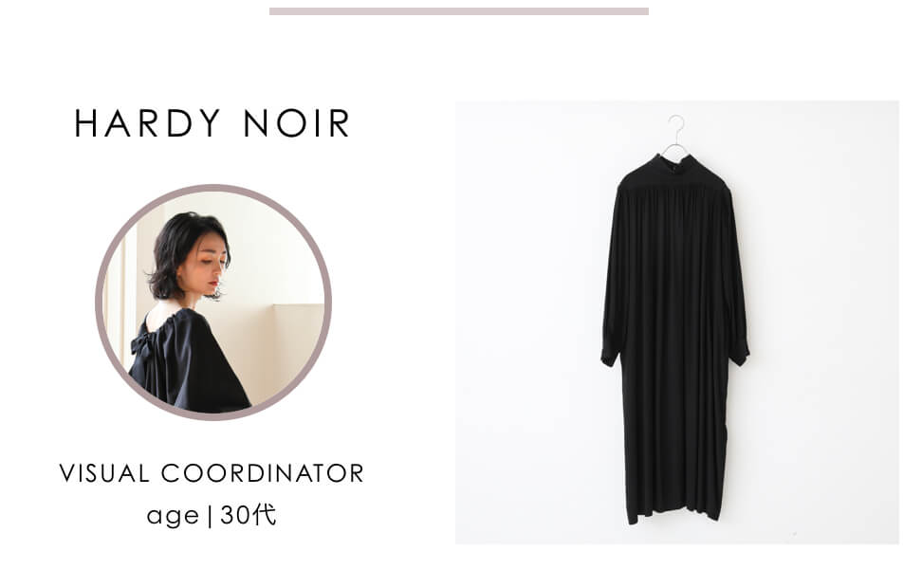Click the word COORDINATOR below the portrait
This screenshot has height=588, width=922.
pos(262,472)
